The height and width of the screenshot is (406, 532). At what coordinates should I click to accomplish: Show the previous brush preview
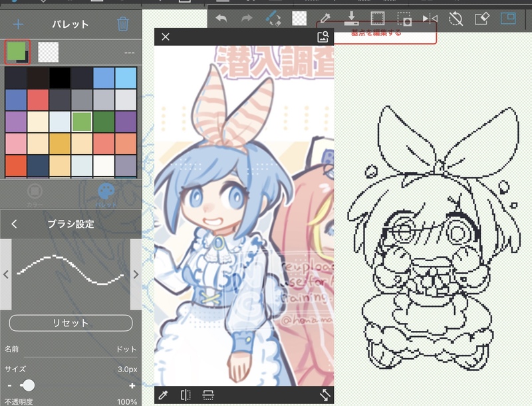coord(6,274)
